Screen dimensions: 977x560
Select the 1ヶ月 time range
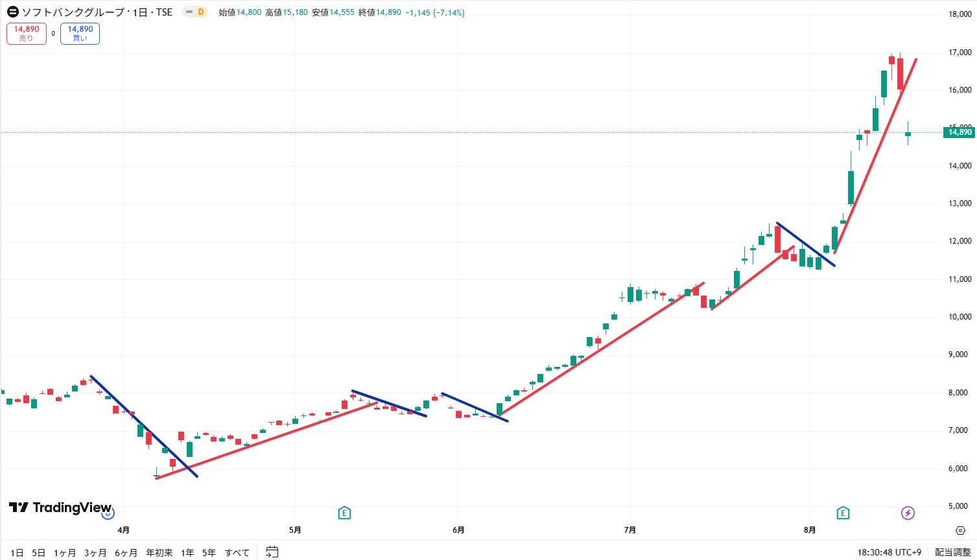tap(65, 553)
